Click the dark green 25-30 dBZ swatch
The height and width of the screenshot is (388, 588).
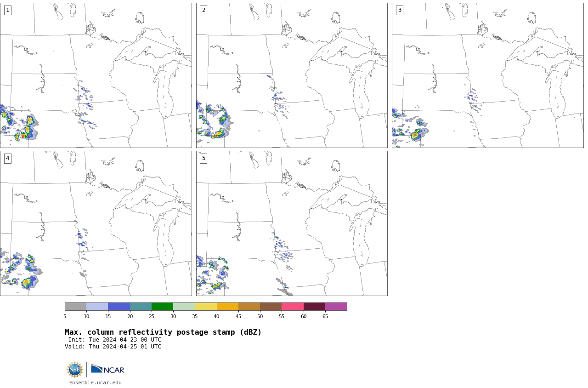162,307
